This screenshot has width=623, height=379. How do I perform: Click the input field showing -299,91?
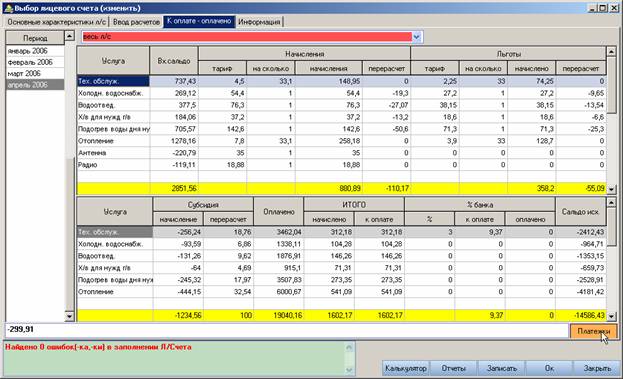(287, 330)
